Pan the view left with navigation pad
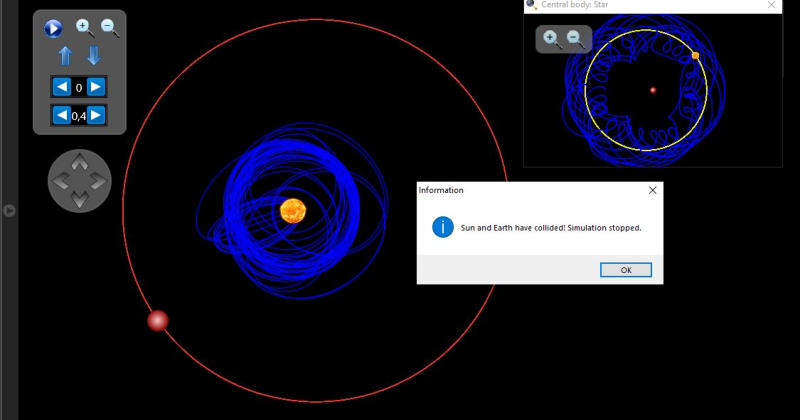 (61, 181)
